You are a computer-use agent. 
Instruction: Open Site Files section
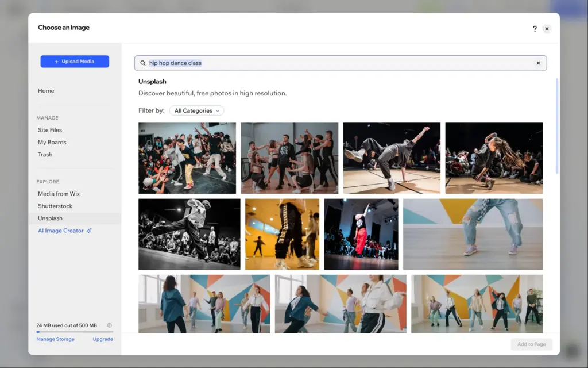point(50,130)
